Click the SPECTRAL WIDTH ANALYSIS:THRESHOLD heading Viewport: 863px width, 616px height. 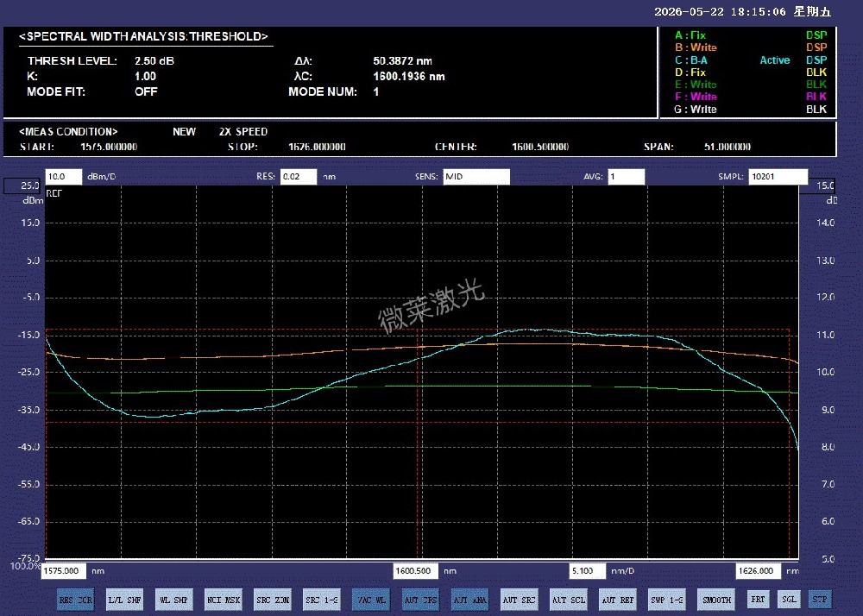143,36
